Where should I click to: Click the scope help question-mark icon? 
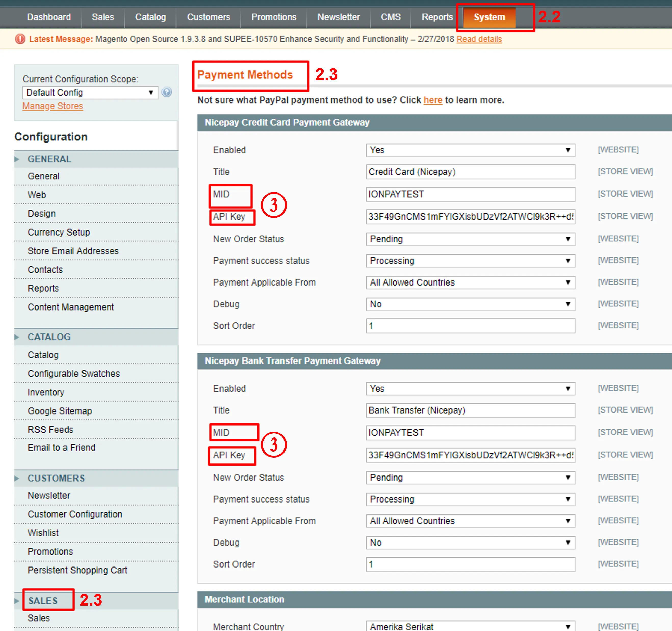[167, 92]
